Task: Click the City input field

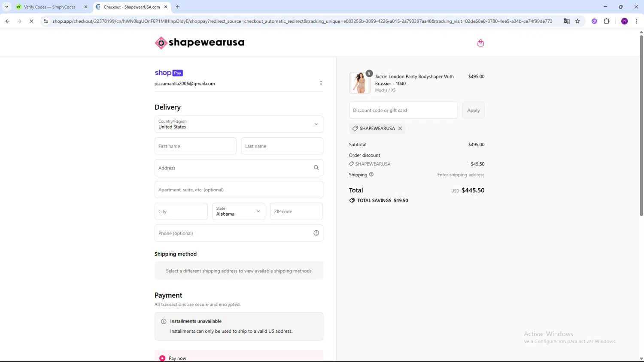Action: click(181, 211)
